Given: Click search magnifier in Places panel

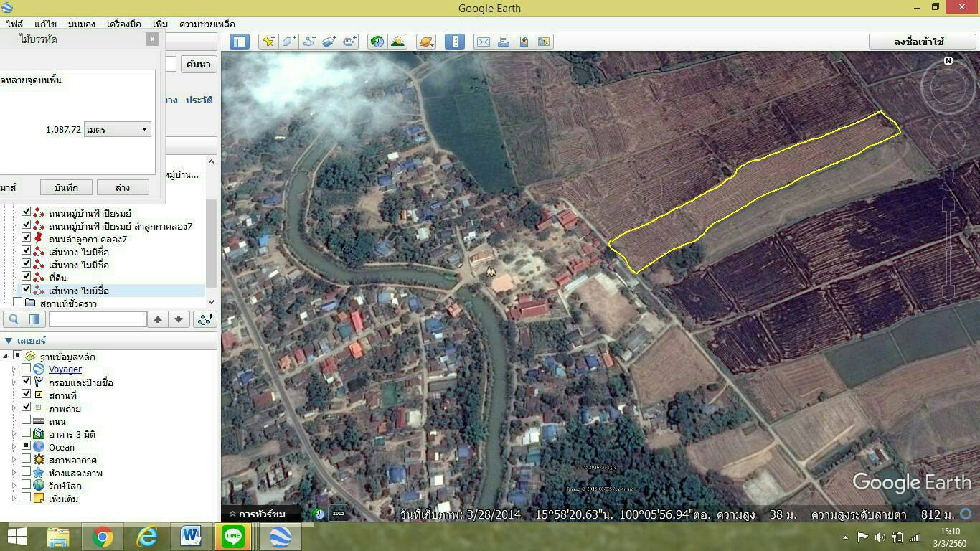Looking at the screenshot, I should click(13, 319).
